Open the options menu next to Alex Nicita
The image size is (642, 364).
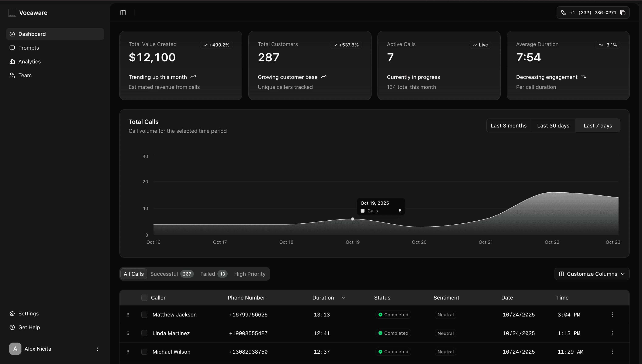(x=98, y=349)
